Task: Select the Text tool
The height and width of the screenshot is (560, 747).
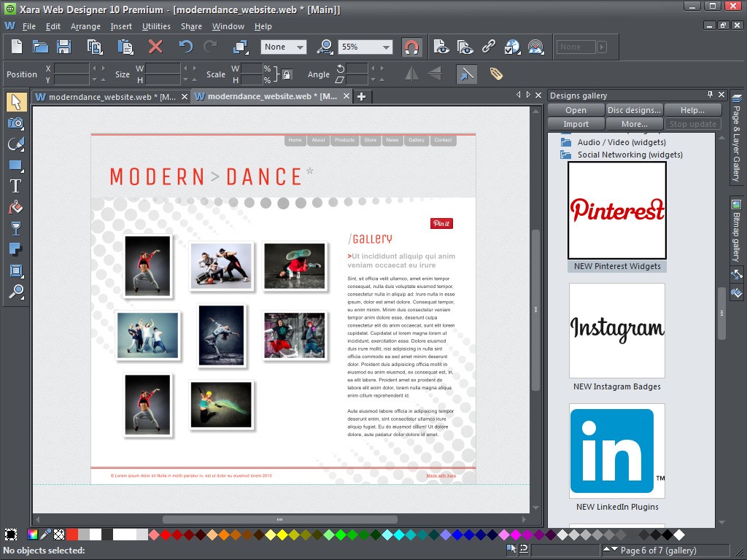Action: tap(16, 186)
